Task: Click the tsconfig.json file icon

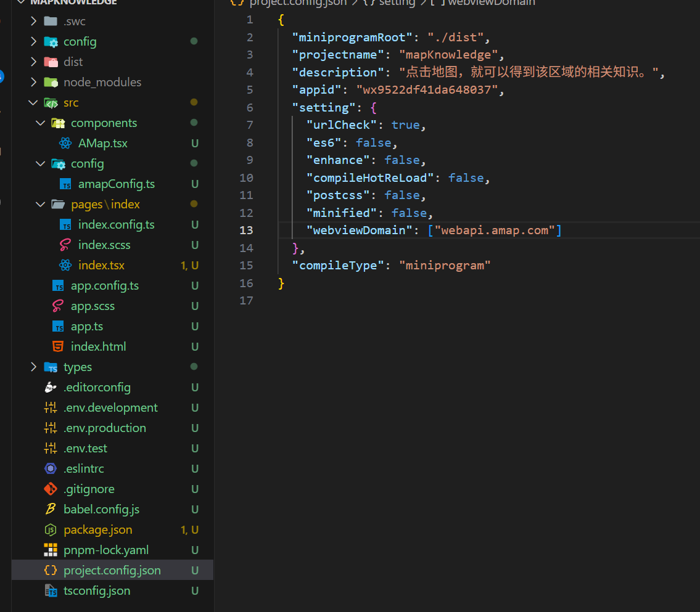Action: (x=51, y=590)
